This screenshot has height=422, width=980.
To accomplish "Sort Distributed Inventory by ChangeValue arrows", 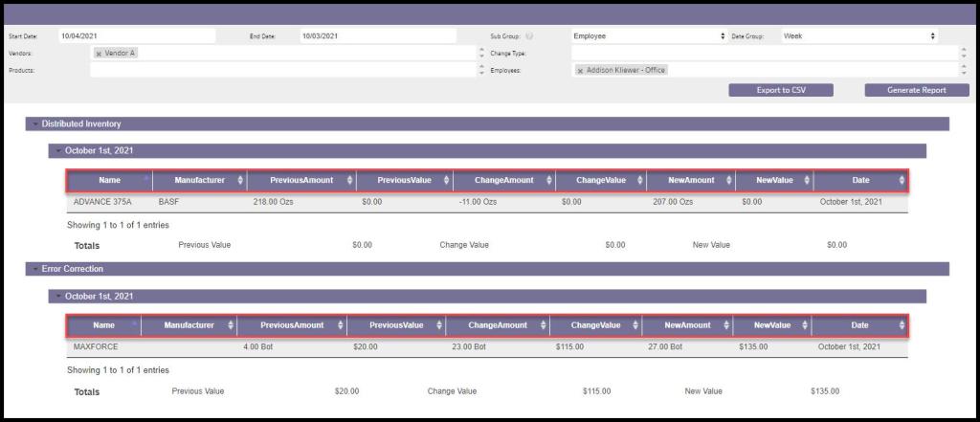I will pos(638,180).
